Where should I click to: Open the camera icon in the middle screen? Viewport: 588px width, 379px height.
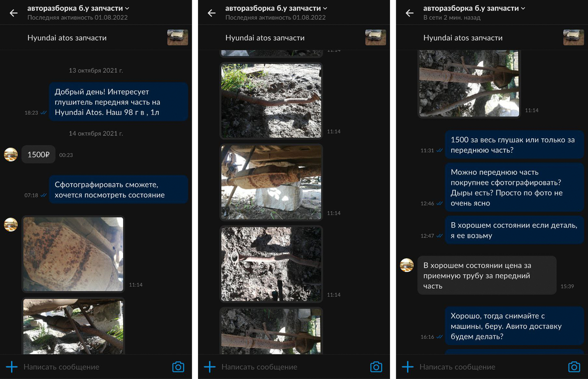click(376, 367)
